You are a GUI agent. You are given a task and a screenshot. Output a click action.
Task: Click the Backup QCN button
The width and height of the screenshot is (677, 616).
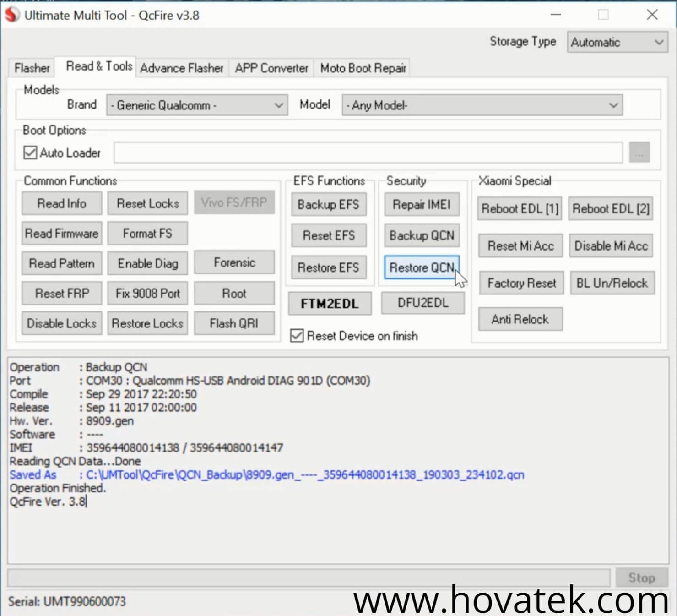click(x=422, y=235)
